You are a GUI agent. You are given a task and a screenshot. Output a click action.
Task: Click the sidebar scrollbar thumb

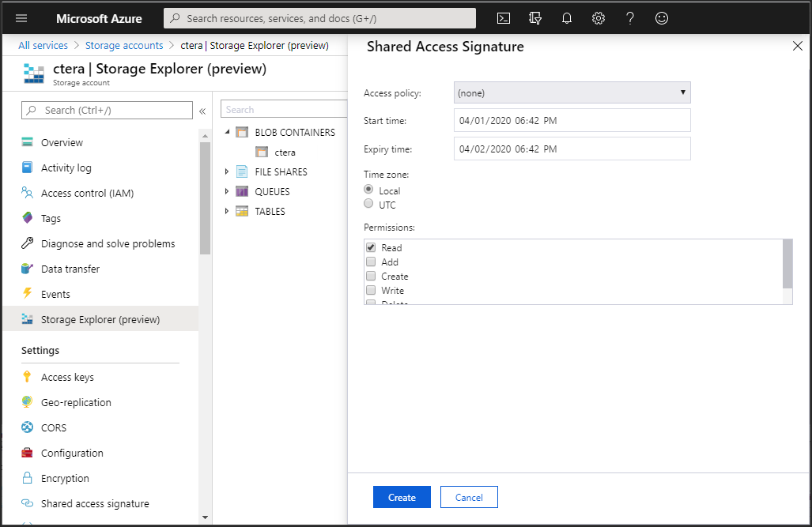pyautogui.click(x=205, y=198)
